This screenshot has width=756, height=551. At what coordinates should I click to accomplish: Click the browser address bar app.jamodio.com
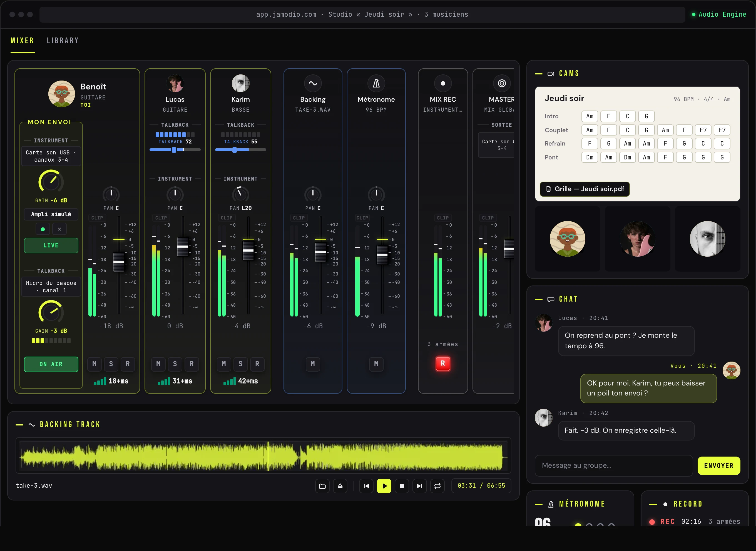pos(362,14)
